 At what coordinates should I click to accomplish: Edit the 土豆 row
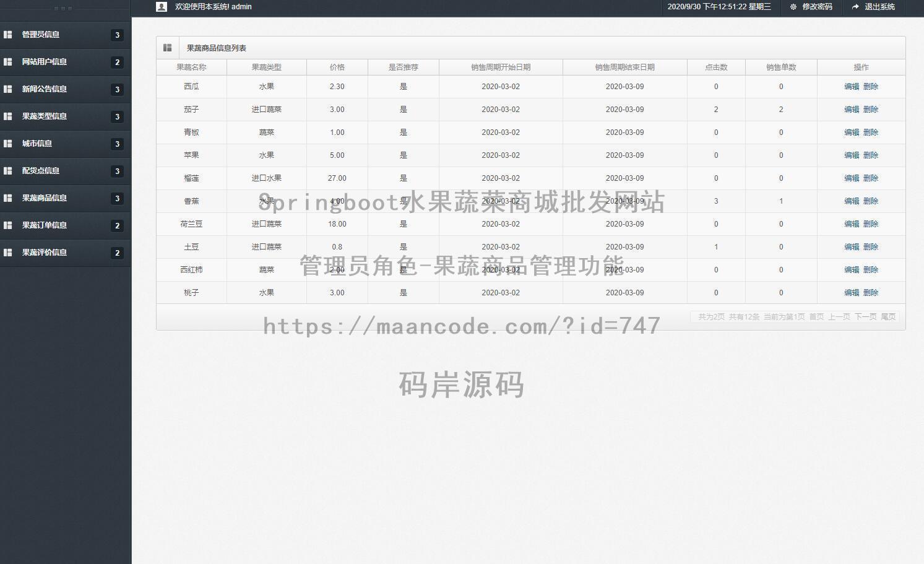(x=852, y=247)
